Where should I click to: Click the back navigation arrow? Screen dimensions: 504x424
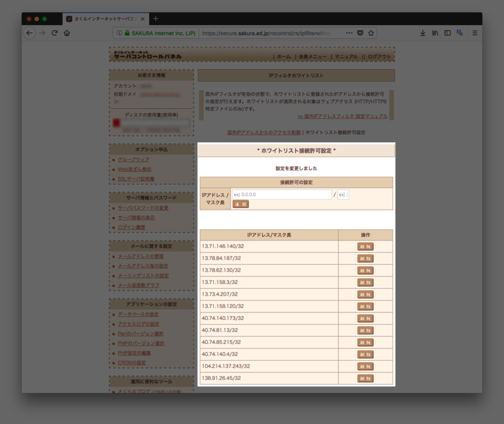click(30, 32)
